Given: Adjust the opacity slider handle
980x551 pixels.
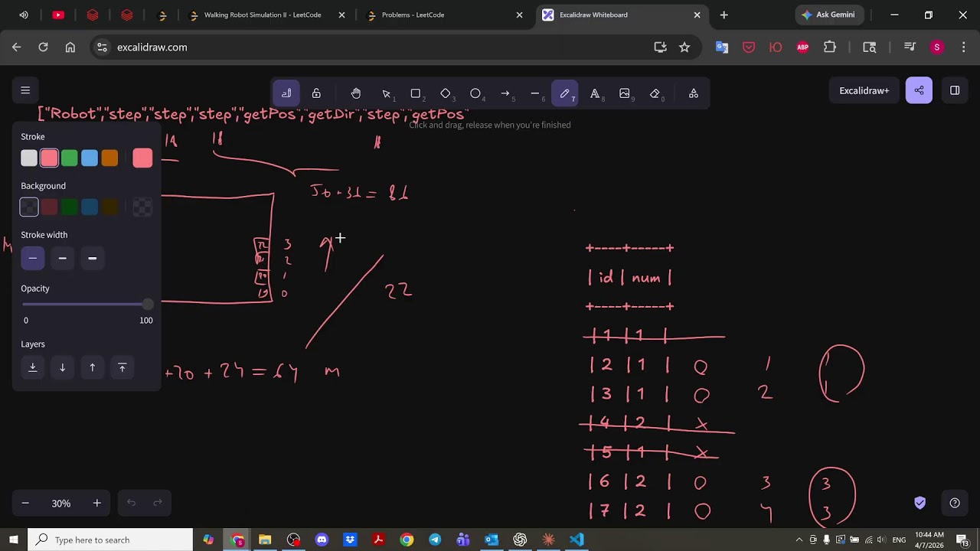Looking at the screenshot, I should [x=148, y=305].
